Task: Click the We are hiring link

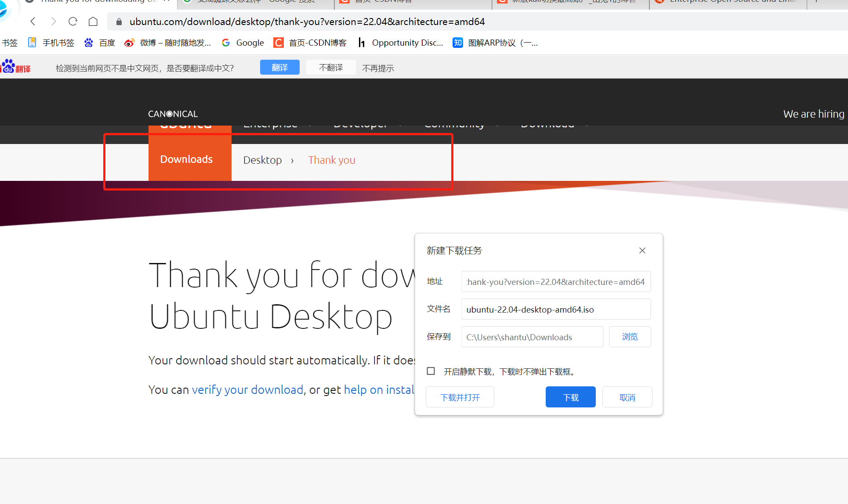Action: pyautogui.click(x=813, y=114)
